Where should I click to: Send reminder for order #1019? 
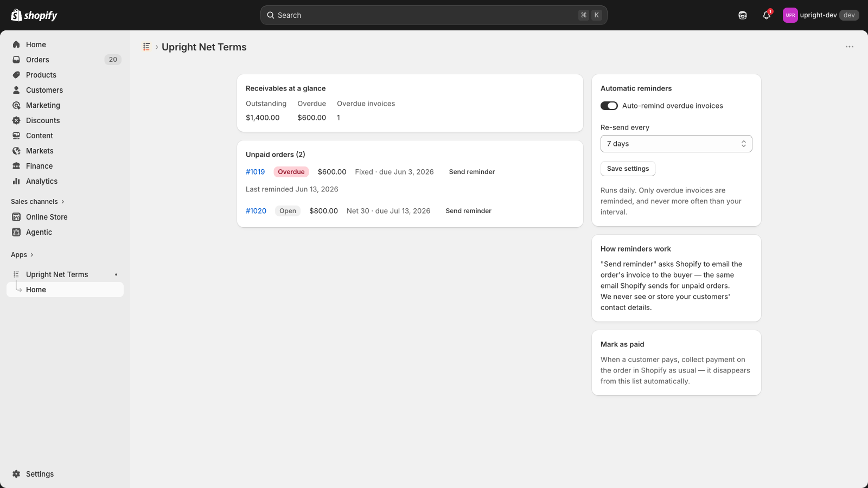coord(472,172)
